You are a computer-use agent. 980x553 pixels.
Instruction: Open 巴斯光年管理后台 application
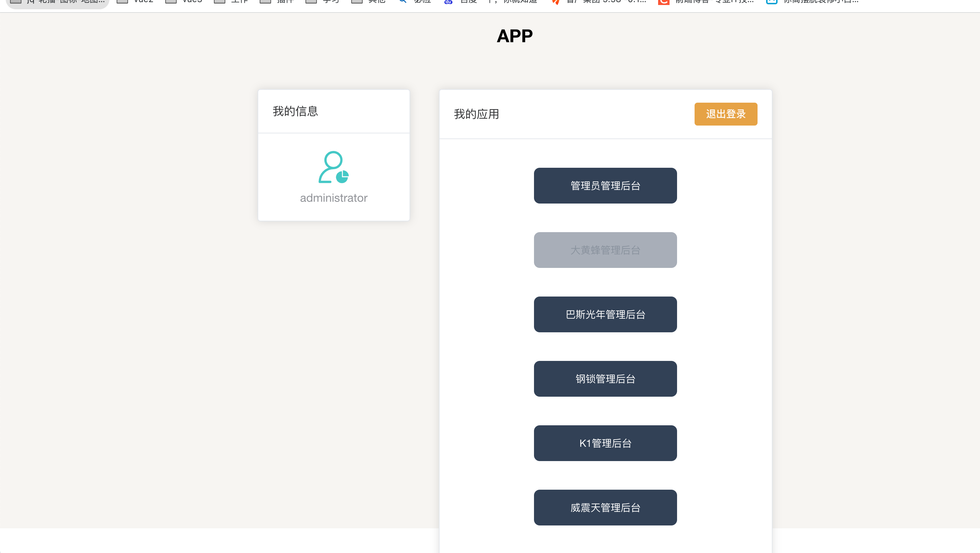pyautogui.click(x=605, y=314)
